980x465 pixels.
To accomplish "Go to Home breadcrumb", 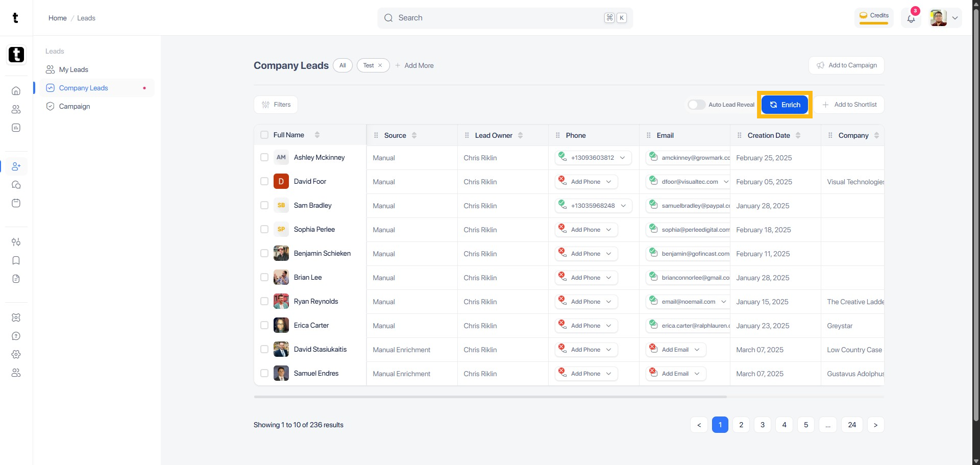I will 58,18.
